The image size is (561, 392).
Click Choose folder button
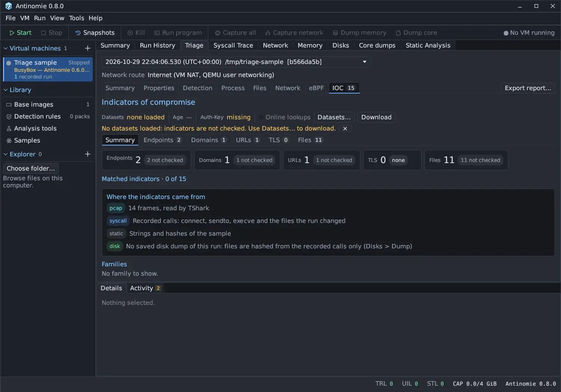point(31,168)
